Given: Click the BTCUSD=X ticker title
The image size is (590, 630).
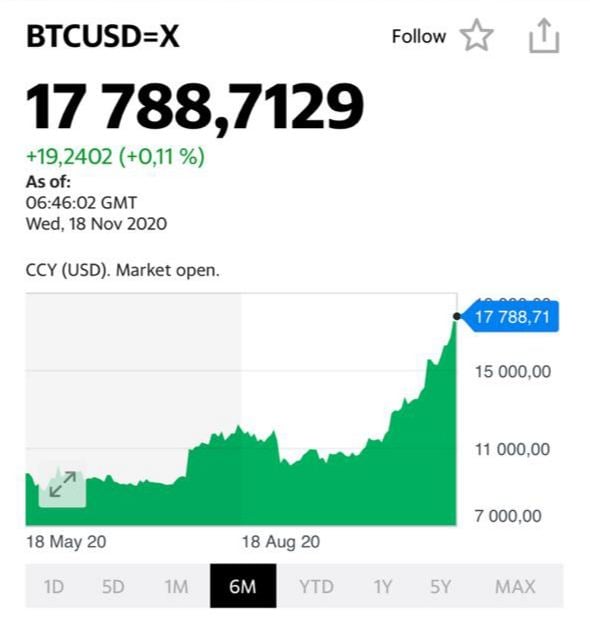Looking at the screenshot, I should point(103,37).
